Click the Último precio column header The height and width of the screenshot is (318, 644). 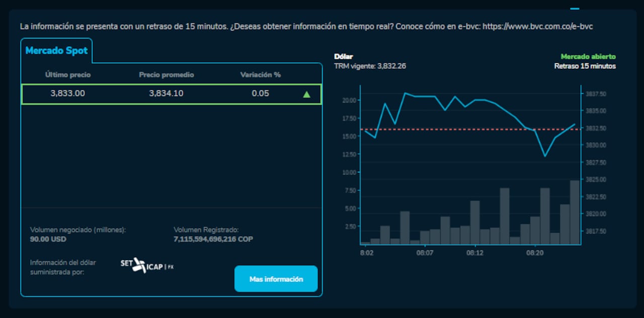(68, 75)
